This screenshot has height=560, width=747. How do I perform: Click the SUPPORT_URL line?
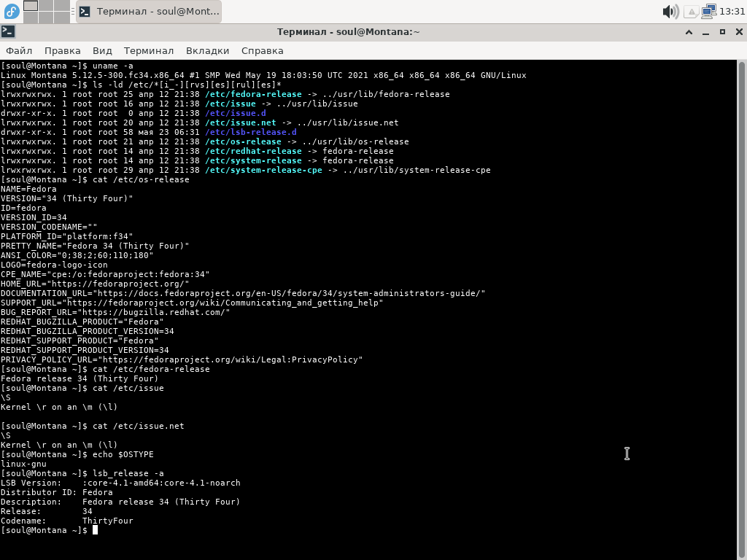click(x=192, y=303)
